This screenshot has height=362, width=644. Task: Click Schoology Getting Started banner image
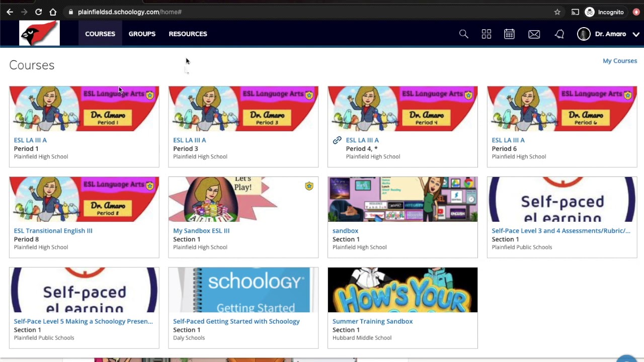click(x=243, y=290)
